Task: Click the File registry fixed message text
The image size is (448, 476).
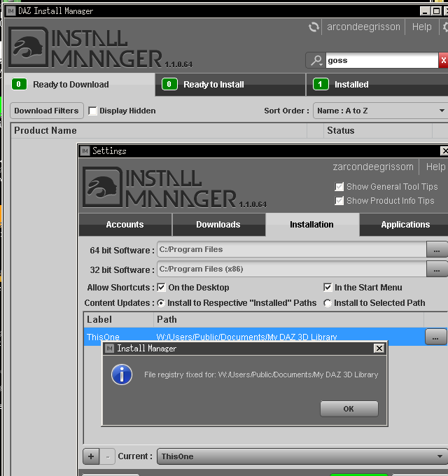Action: click(261, 374)
